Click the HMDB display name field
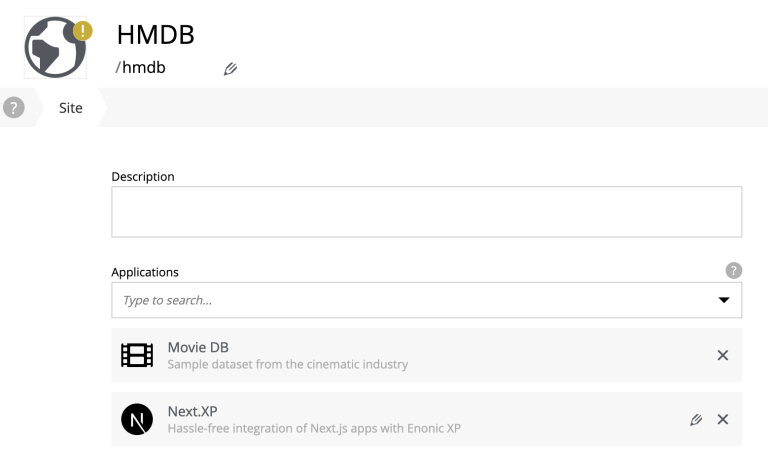Viewport: 768px width, 472px height. coord(156,35)
